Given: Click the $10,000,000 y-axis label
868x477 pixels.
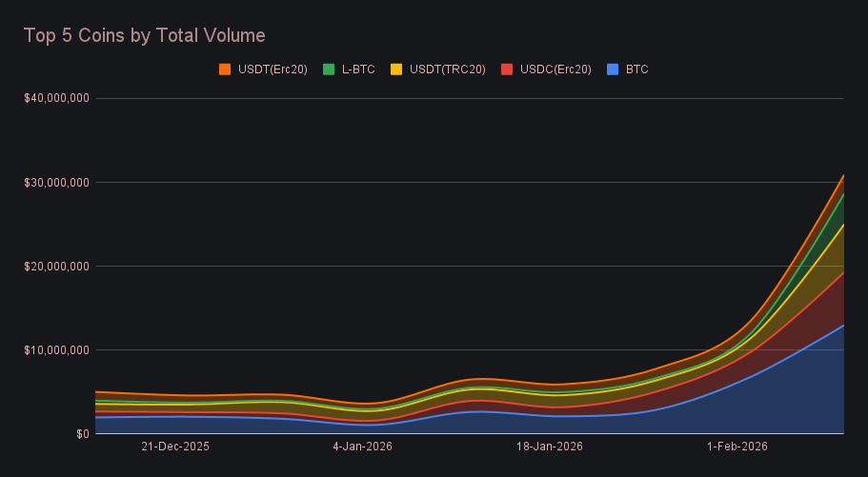Looking at the screenshot, I should (x=55, y=349).
